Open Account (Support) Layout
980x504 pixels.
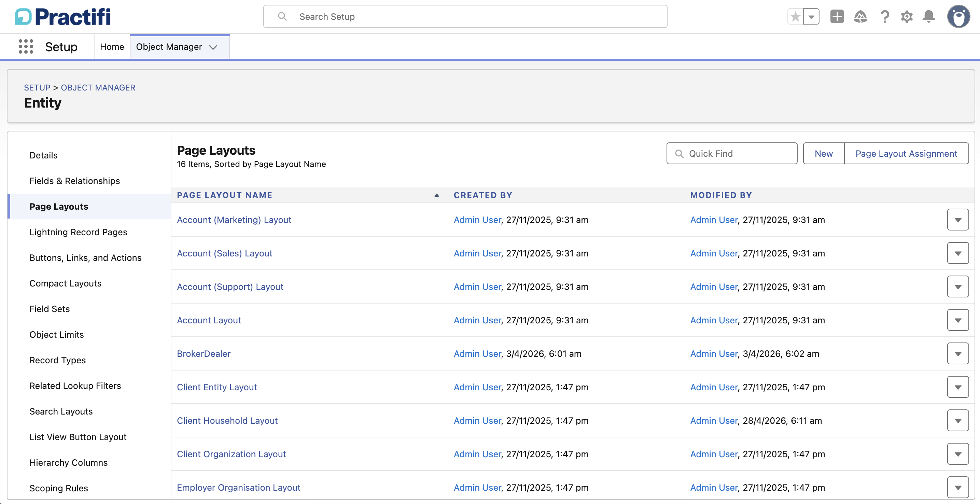click(230, 287)
